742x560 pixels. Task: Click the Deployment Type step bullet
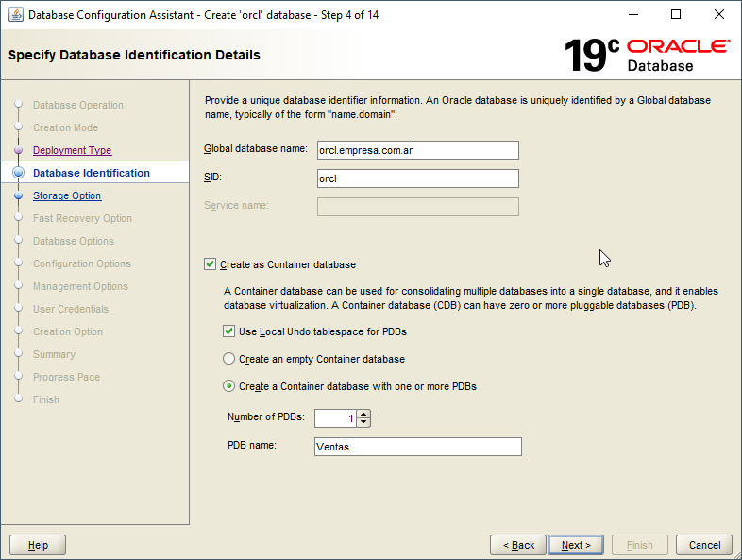pyautogui.click(x=18, y=150)
